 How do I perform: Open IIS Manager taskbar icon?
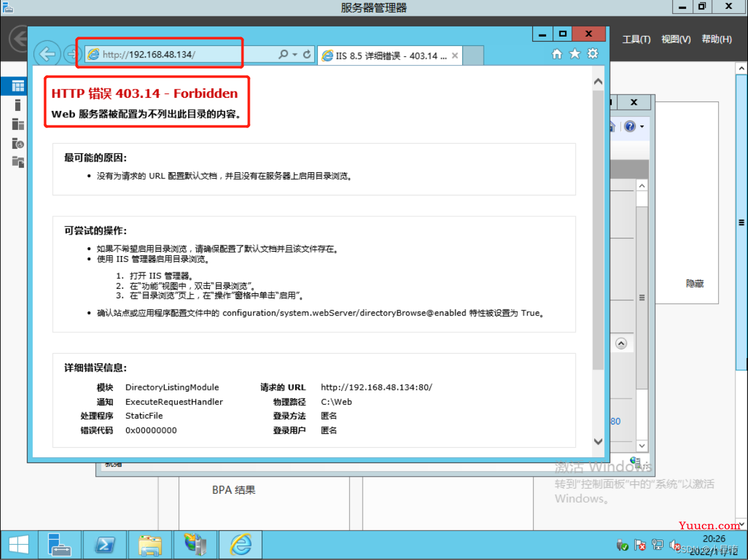tap(195, 545)
